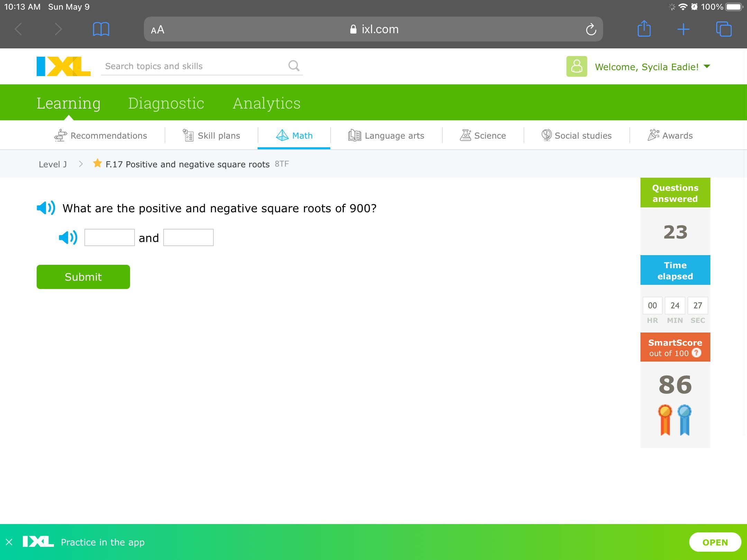Go to the Analytics section
This screenshot has height=560, width=747.
pyautogui.click(x=266, y=103)
